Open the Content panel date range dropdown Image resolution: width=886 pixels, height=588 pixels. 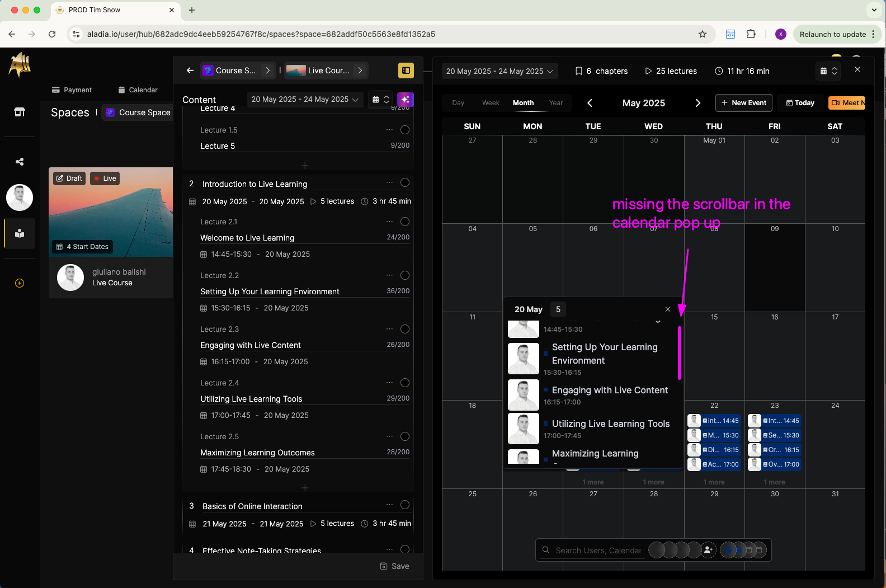[305, 100]
